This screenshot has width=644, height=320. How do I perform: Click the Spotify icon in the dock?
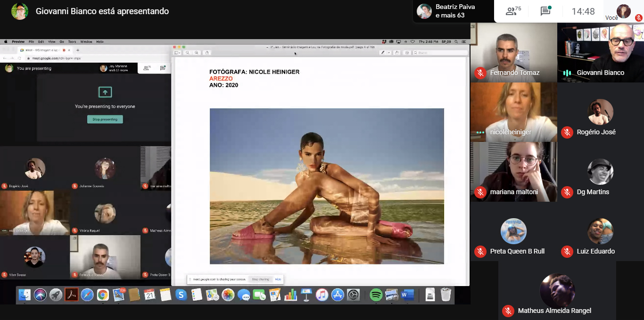[376, 295]
